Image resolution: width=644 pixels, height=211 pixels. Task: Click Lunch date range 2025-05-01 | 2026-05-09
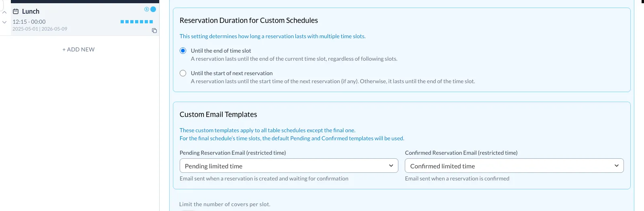[40, 29]
